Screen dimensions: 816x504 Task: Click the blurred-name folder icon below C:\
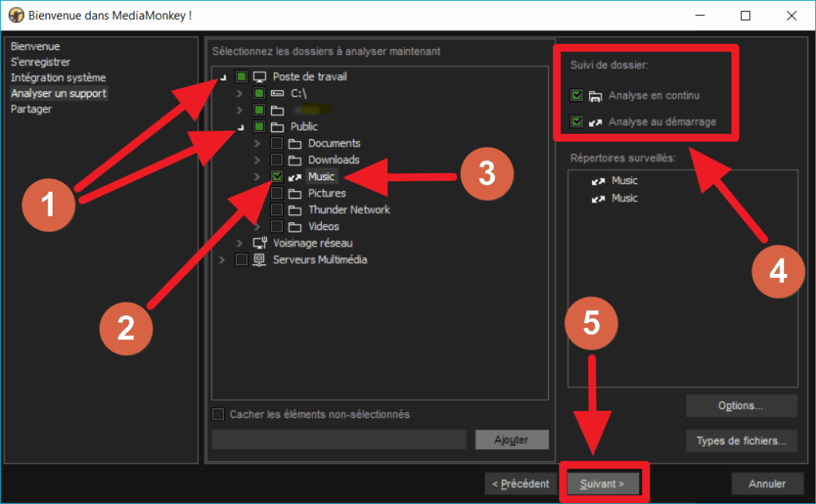[x=277, y=110]
